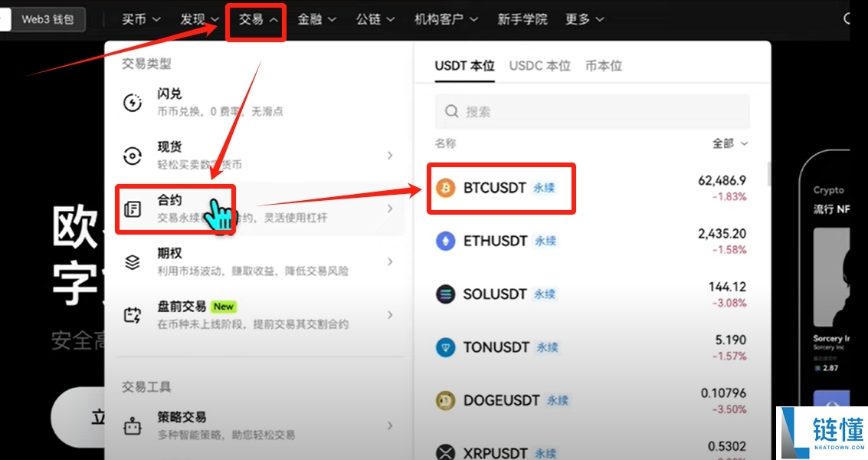Click the 名称 column header
868x460 pixels.
[x=446, y=143]
